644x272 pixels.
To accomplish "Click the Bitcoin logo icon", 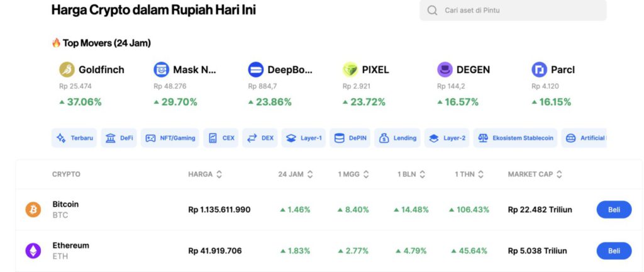I will [x=33, y=210].
